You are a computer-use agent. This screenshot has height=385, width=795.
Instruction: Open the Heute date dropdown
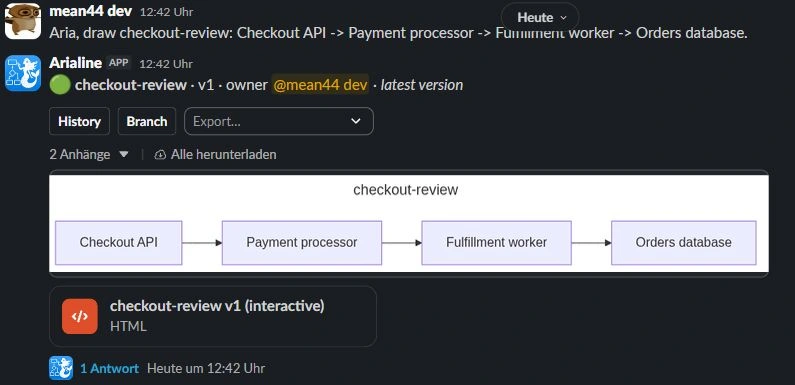540,18
